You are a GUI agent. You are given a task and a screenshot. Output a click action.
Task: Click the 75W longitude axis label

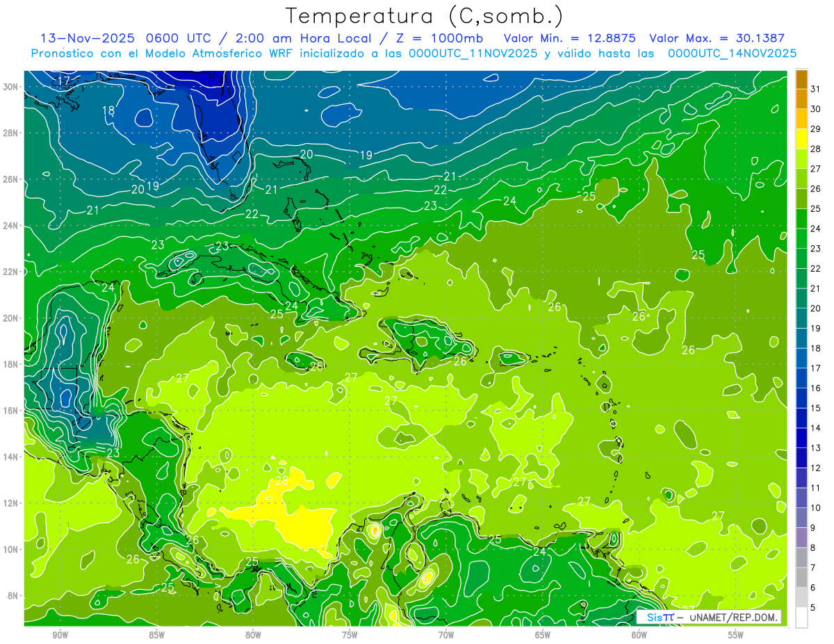pyautogui.click(x=350, y=635)
